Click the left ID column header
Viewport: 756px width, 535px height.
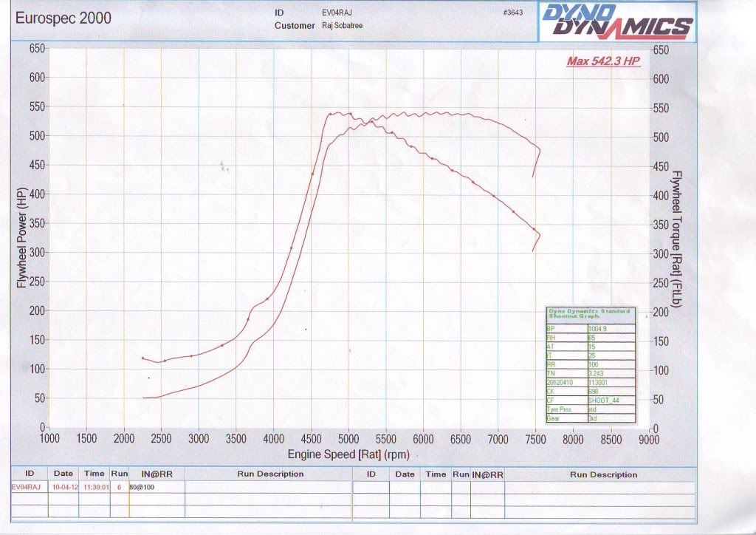pos(30,474)
